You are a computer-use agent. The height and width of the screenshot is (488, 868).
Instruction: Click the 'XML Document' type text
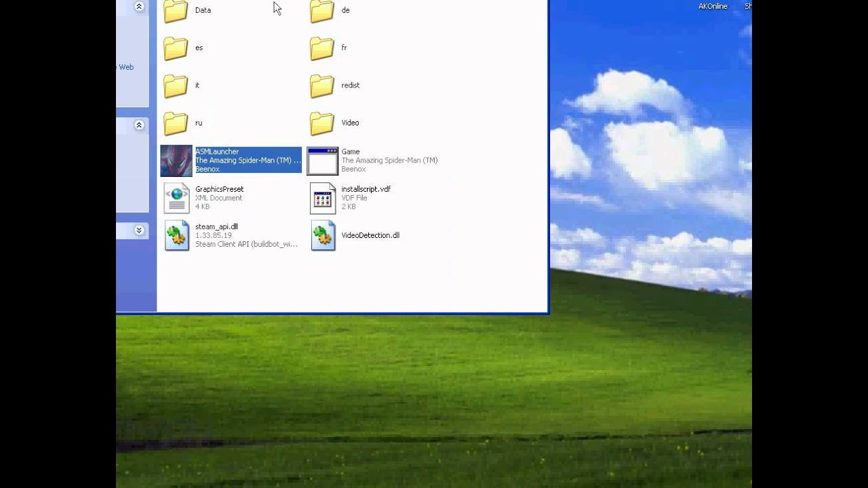(218, 198)
